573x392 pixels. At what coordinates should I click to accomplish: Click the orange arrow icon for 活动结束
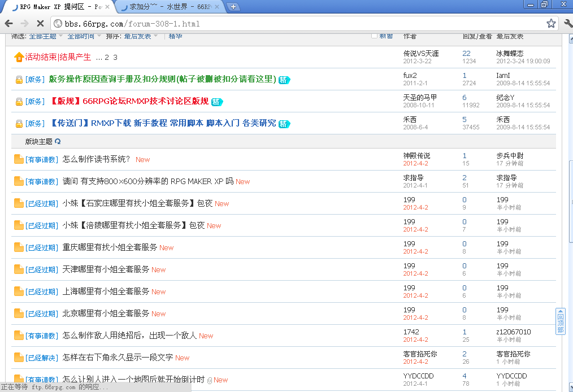[x=19, y=58]
